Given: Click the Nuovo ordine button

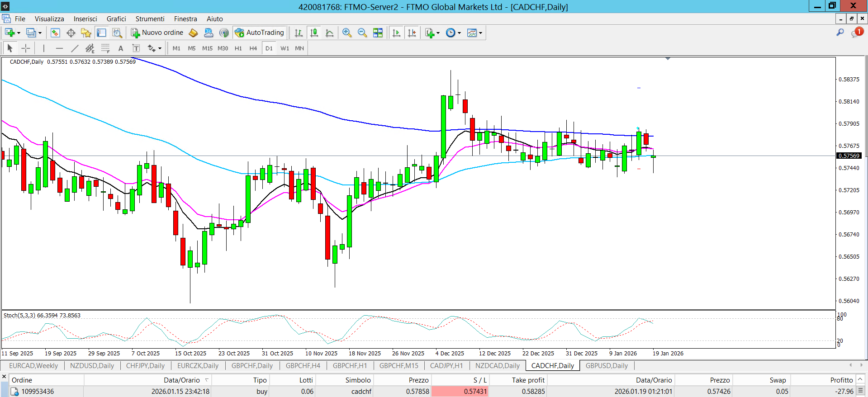Looking at the screenshot, I should pyautogui.click(x=157, y=33).
